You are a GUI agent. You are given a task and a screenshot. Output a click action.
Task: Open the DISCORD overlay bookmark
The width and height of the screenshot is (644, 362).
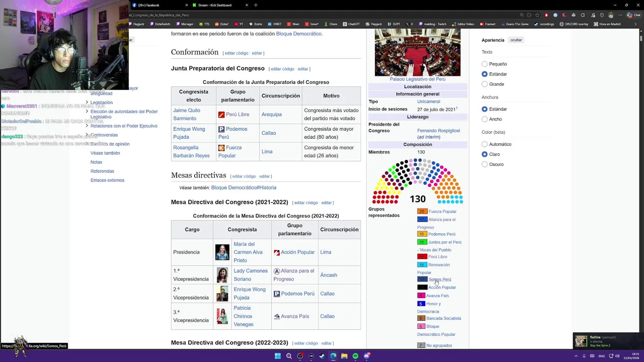[x=574, y=24]
